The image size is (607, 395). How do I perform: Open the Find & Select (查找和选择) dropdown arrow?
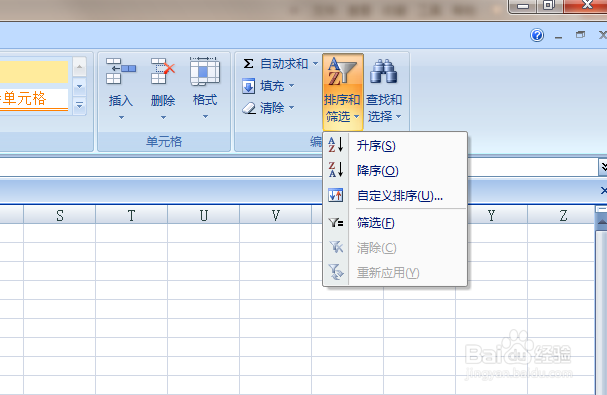tap(399, 116)
